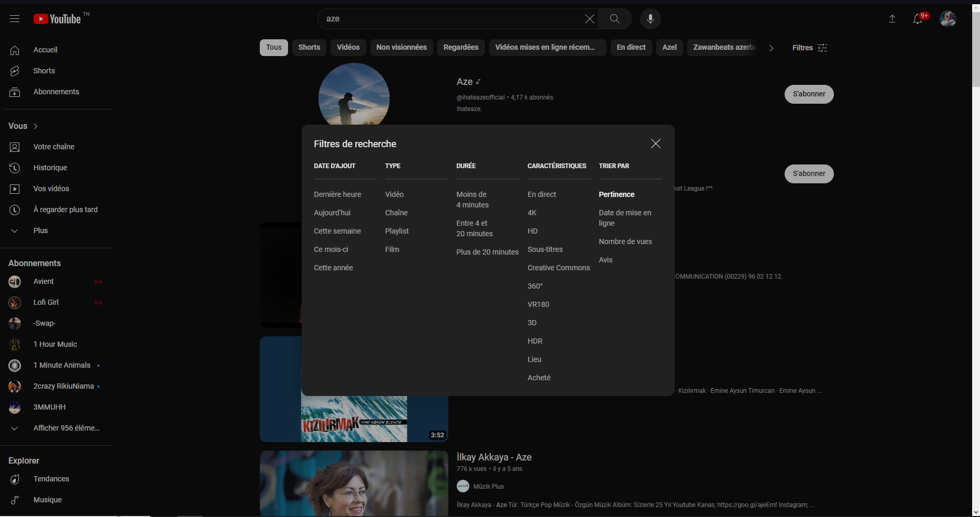Start voice search with the microphone
The width and height of the screenshot is (980, 517).
(650, 19)
